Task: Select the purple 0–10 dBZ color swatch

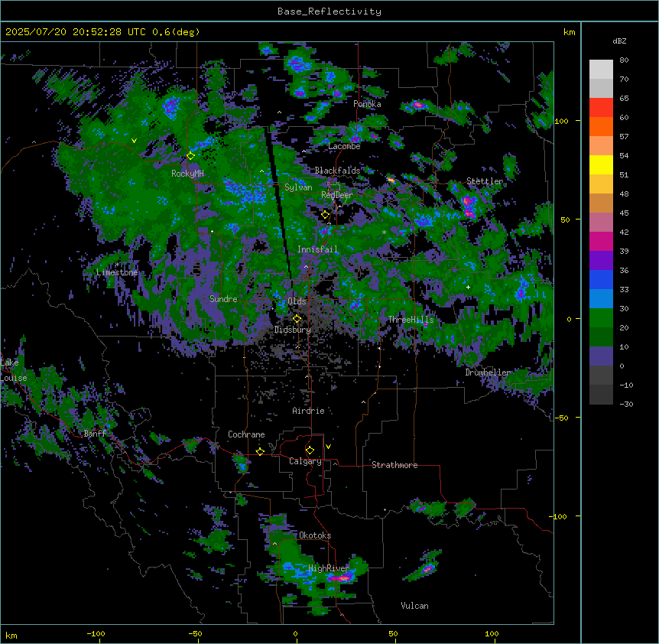Action: (x=601, y=356)
